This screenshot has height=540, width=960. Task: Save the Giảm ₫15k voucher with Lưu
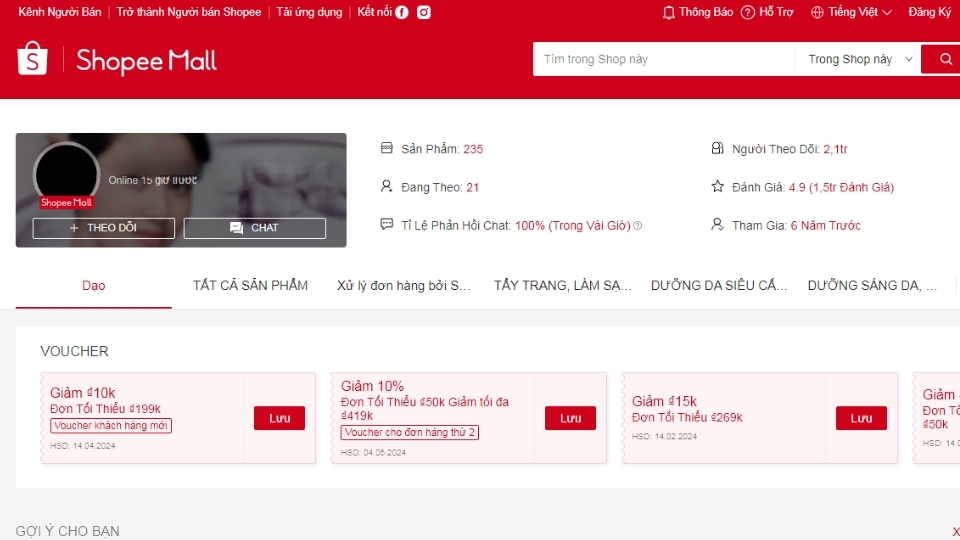861,418
